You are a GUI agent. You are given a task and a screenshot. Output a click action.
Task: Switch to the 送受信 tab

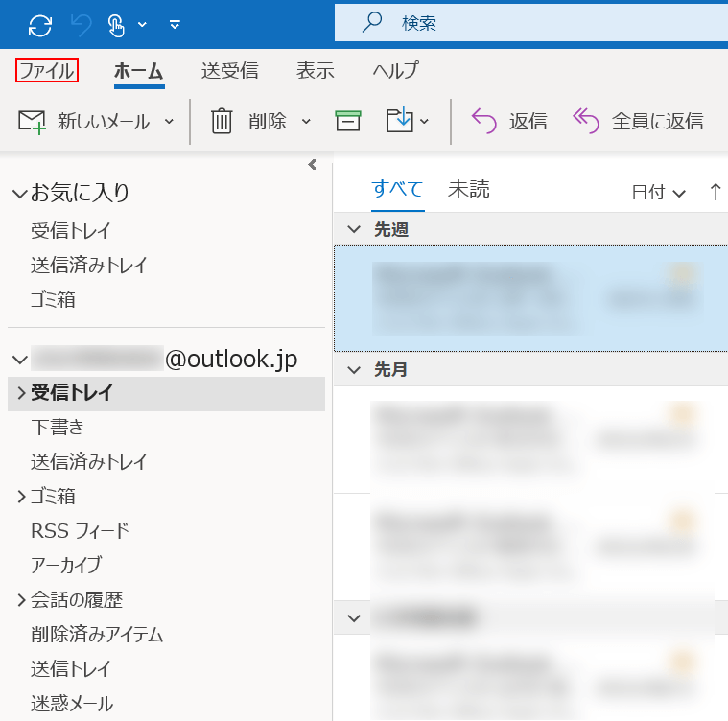[x=230, y=71]
